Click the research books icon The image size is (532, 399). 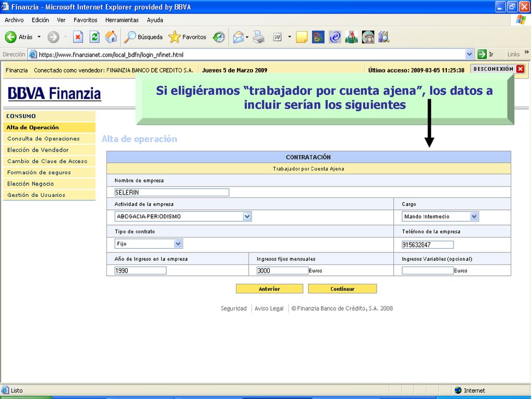pyautogui.click(x=384, y=37)
